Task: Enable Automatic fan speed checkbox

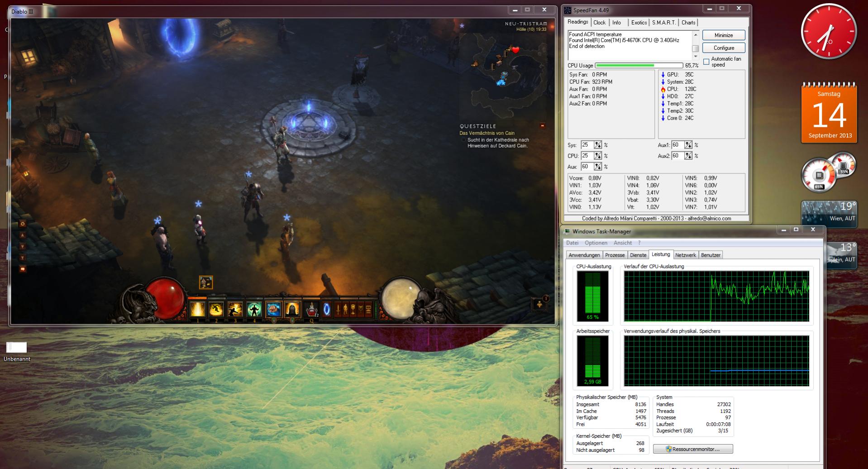Action: (706, 62)
